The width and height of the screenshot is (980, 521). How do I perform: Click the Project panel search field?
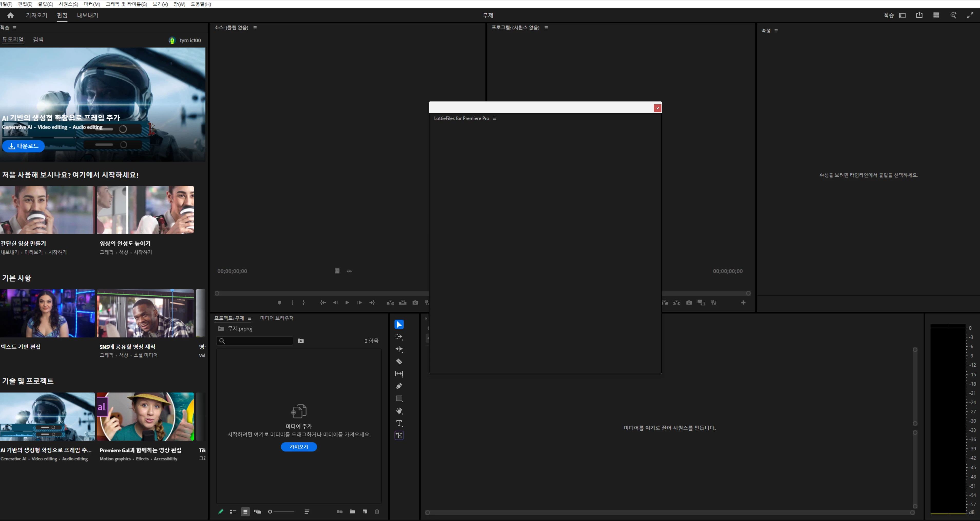pyautogui.click(x=255, y=341)
